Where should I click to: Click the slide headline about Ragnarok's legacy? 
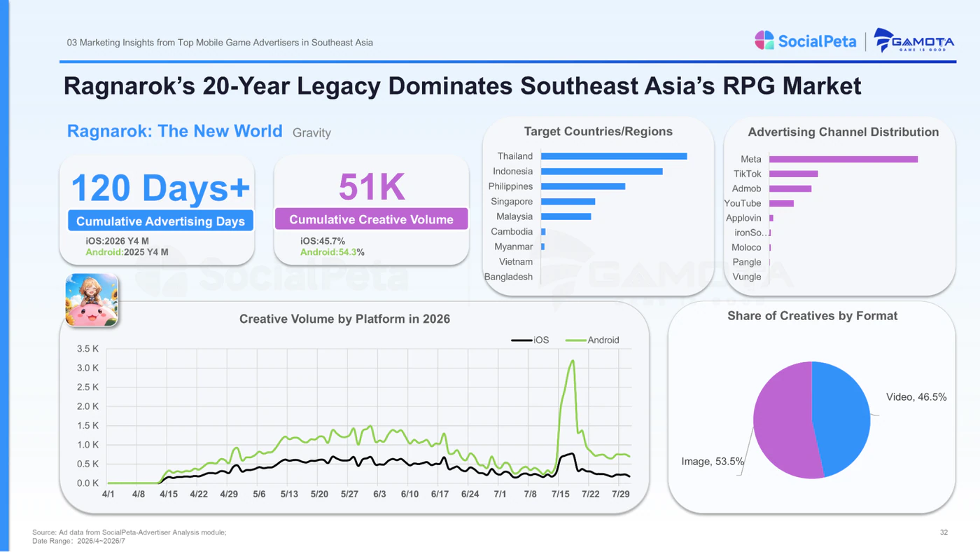tap(462, 86)
